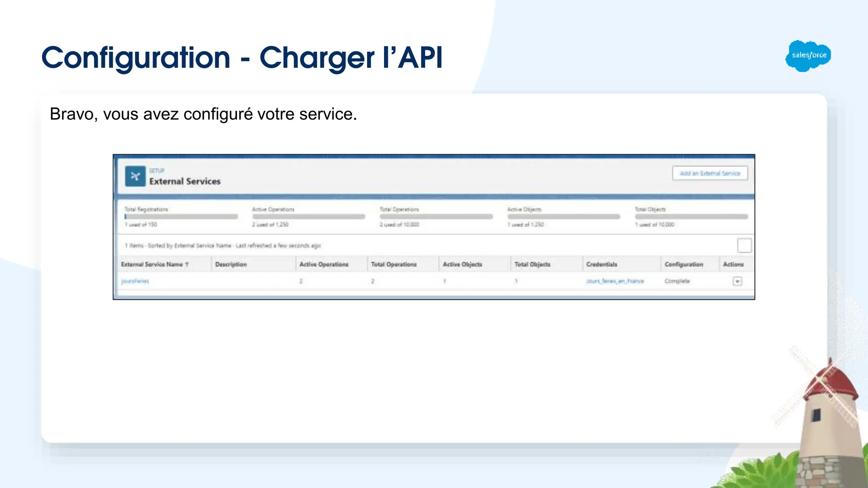Click the 'Last refreshed a few seconds ago' status text
The width and height of the screenshot is (868, 488).
278,246
